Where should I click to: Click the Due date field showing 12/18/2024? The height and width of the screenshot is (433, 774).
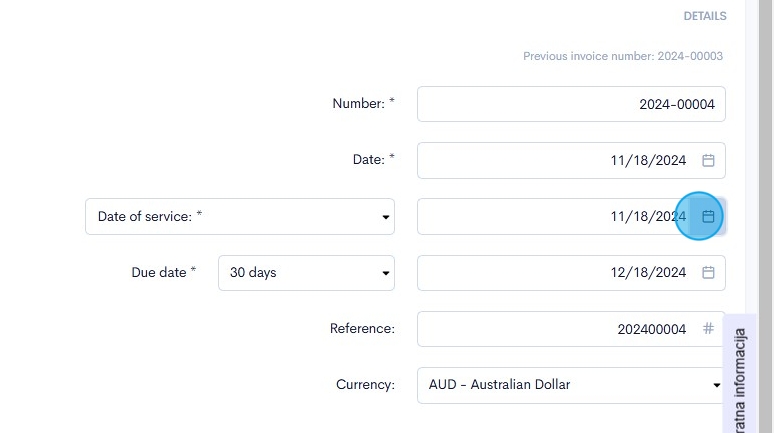(555, 272)
